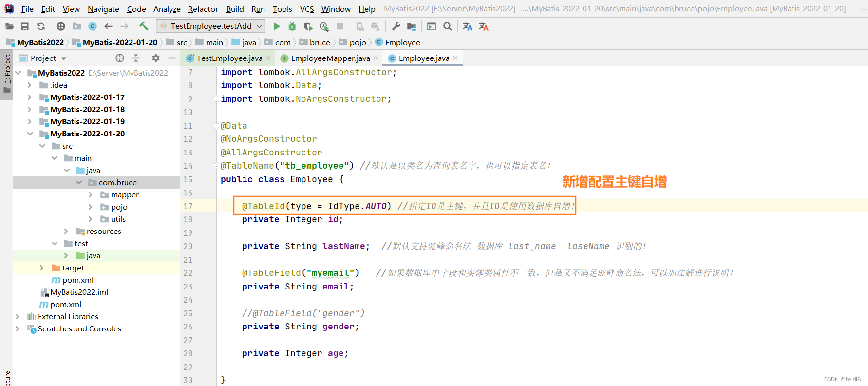Screen dimensions: 868x386
Task: Close the TestEmployee.java tab
Action: point(268,58)
